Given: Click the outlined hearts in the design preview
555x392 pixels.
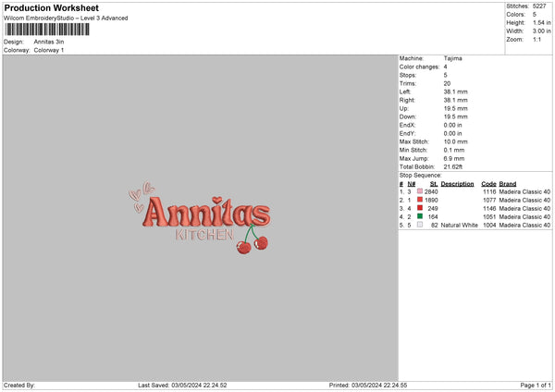Looking at the screenshot, I should (x=141, y=196).
